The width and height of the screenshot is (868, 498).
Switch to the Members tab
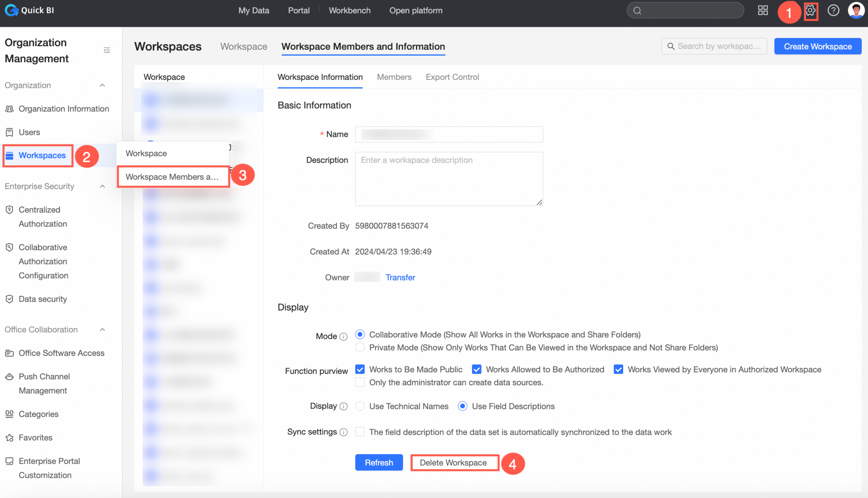point(394,77)
